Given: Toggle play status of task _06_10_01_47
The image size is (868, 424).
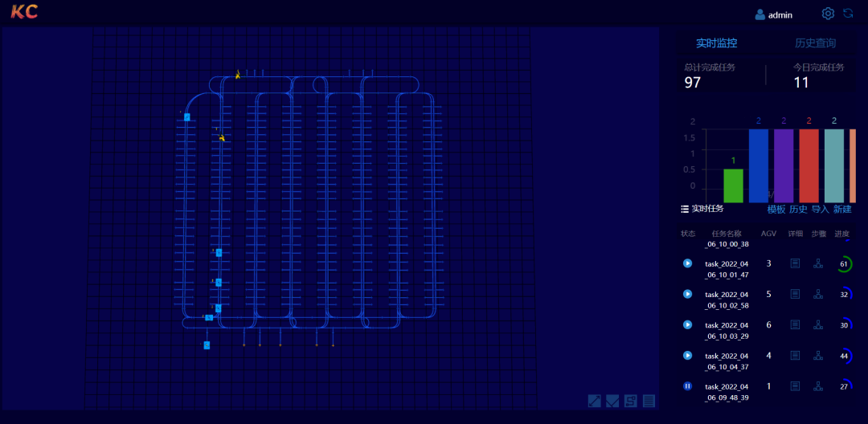Looking at the screenshot, I should pos(687,263).
